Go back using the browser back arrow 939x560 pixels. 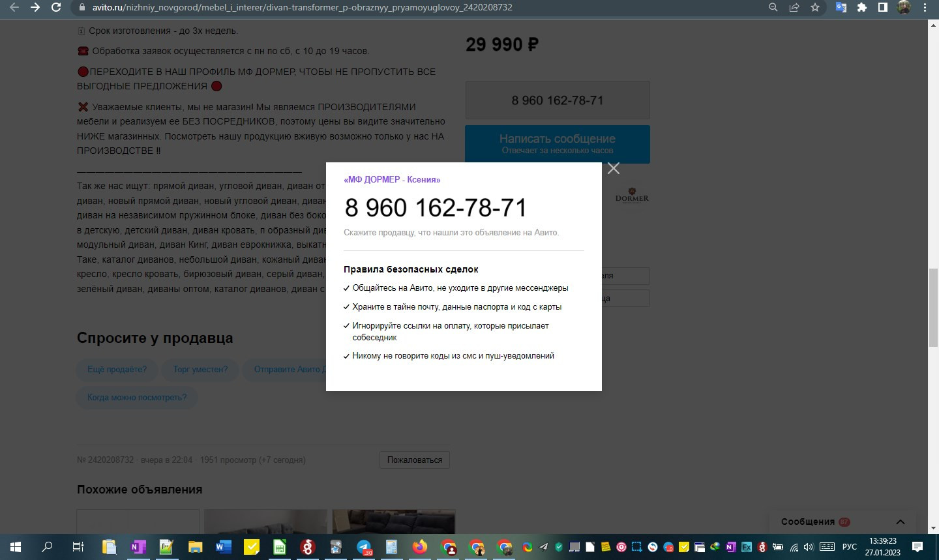[14, 7]
